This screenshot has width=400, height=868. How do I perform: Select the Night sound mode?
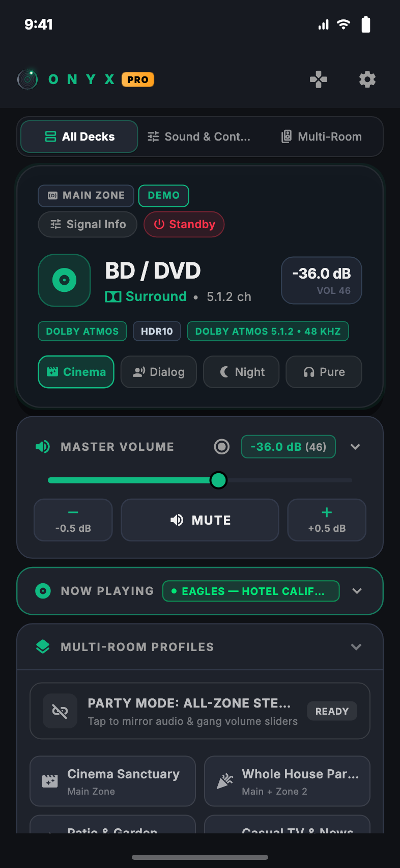click(x=241, y=372)
